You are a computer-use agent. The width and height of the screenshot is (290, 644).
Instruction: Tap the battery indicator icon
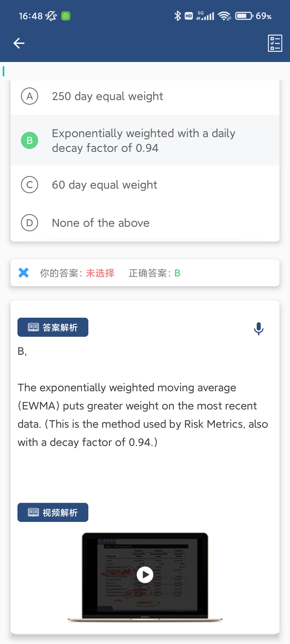pos(244,16)
